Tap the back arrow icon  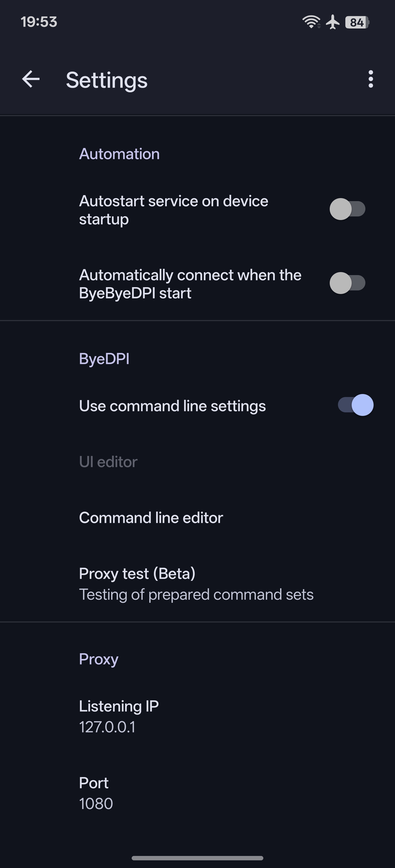31,79
